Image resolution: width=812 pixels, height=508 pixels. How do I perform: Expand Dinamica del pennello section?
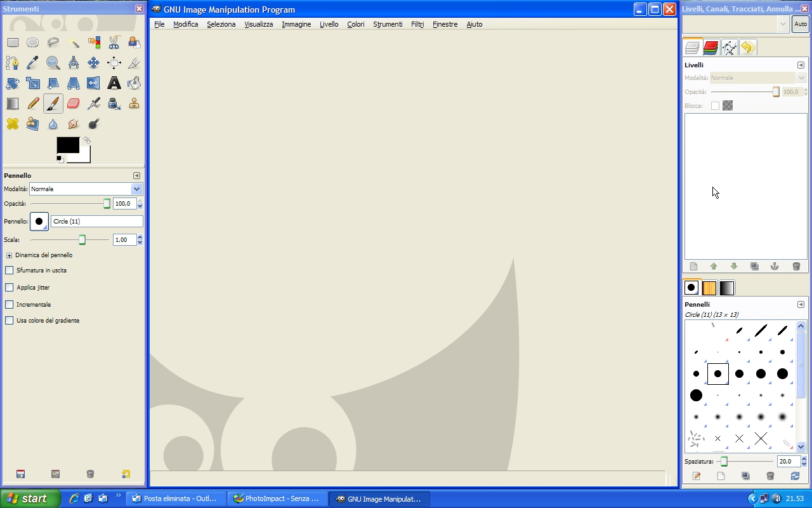[10, 255]
